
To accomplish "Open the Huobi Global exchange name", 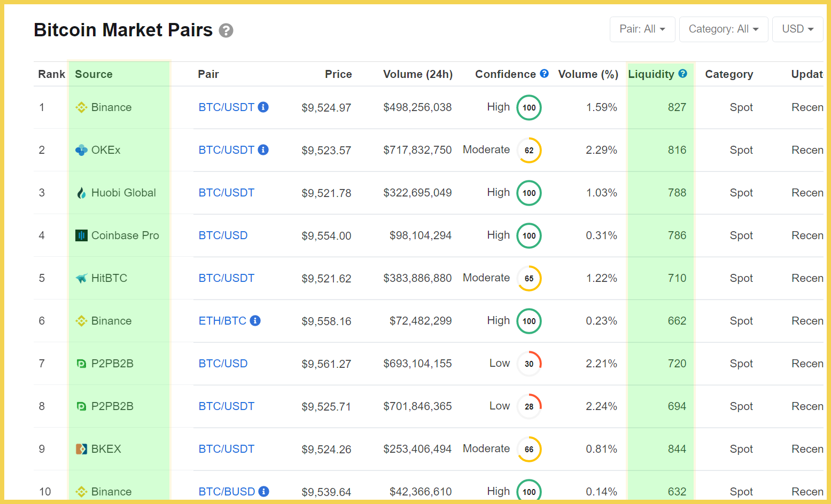I will point(123,193).
